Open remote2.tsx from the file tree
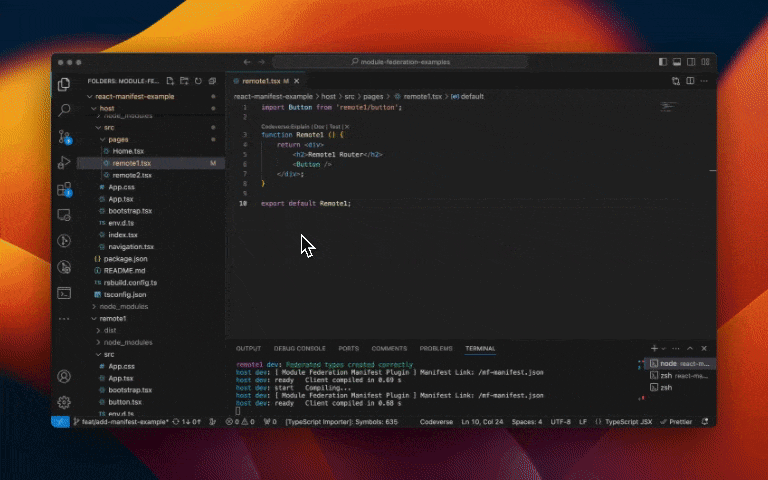 coord(132,175)
